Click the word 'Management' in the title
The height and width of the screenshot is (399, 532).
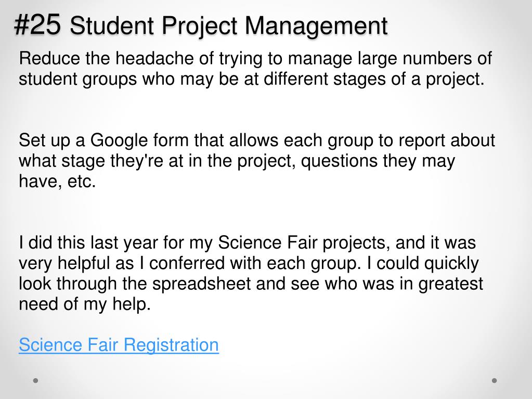[316, 27]
